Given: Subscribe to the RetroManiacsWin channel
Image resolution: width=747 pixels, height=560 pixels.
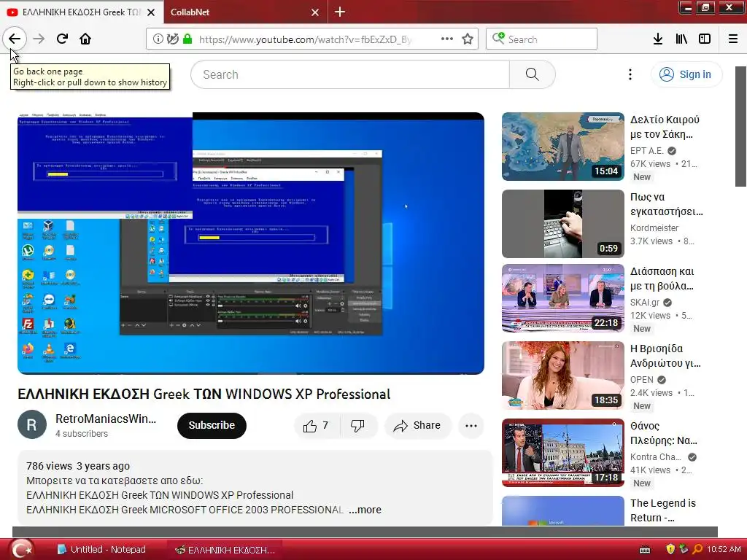Looking at the screenshot, I should click(x=212, y=425).
